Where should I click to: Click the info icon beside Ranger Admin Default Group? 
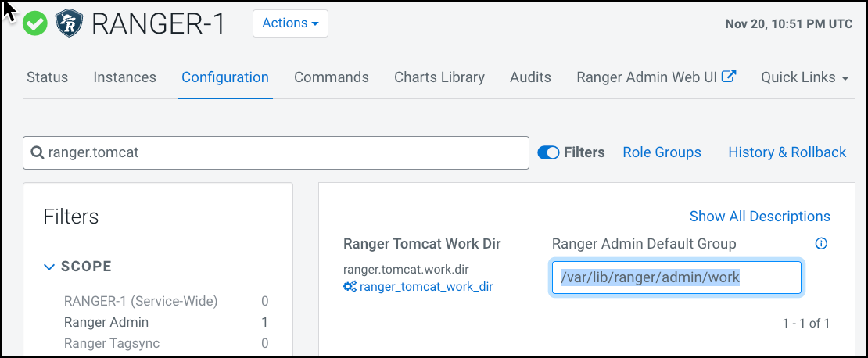pos(821,244)
